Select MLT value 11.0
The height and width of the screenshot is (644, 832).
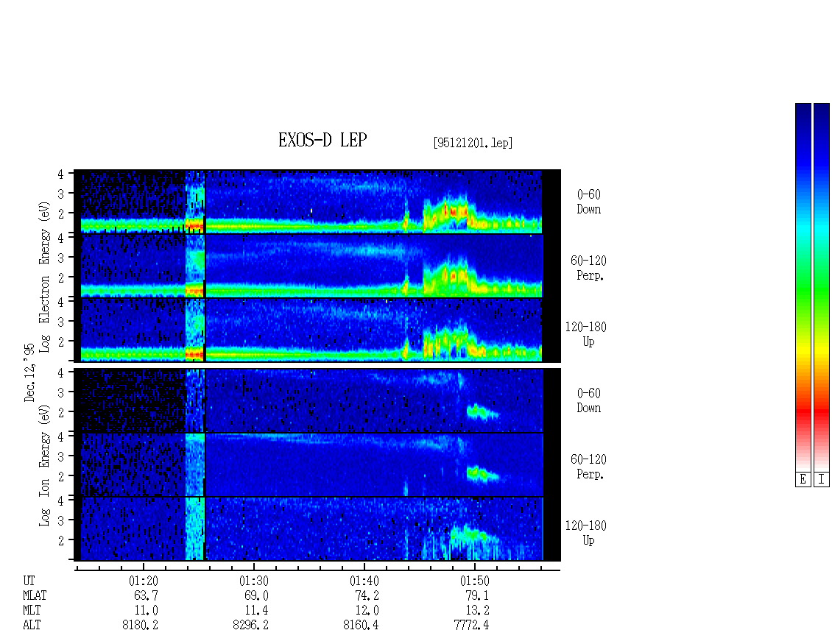(x=146, y=610)
